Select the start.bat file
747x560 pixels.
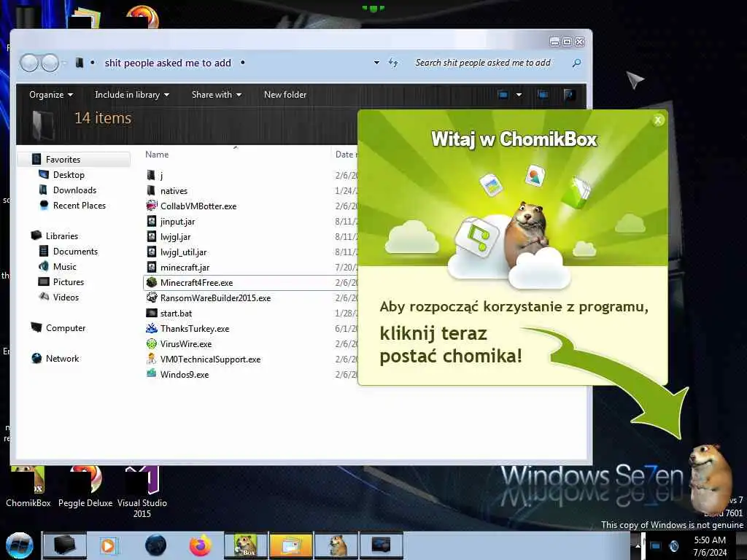pos(176,313)
